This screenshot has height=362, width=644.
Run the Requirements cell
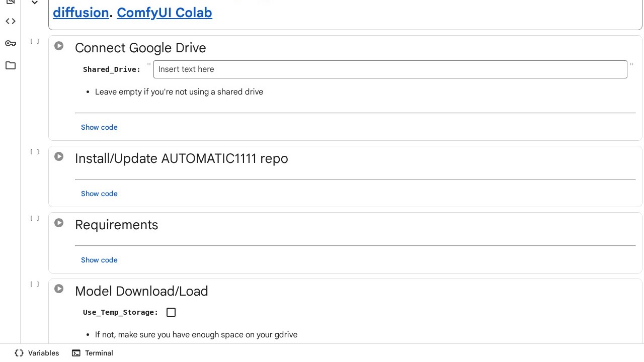click(x=59, y=223)
